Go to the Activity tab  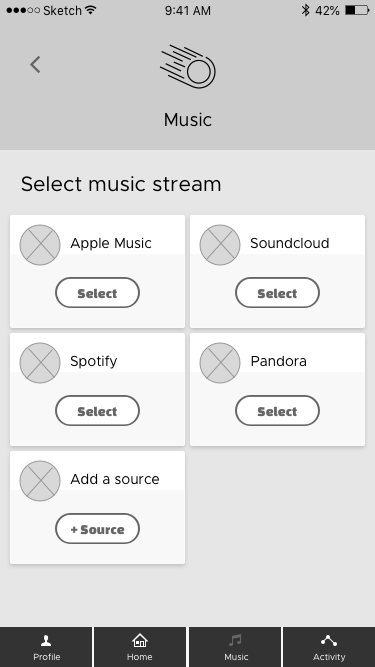(329, 647)
